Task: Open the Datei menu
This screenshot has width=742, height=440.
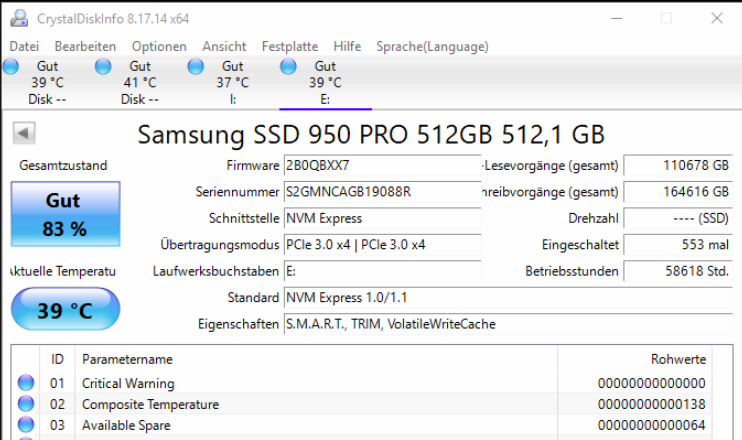Action: tap(24, 46)
